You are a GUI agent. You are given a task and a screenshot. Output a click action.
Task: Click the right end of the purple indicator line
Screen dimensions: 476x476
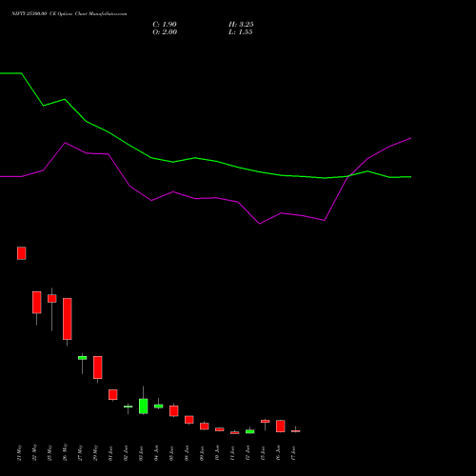click(x=410, y=138)
